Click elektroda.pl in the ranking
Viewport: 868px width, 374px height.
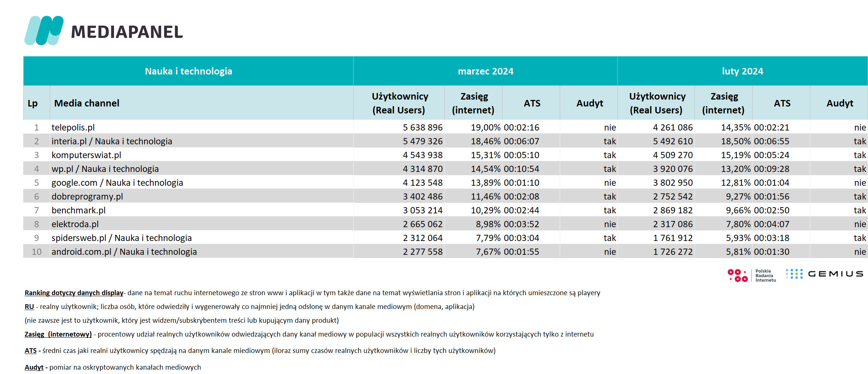click(x=75, y=224)
